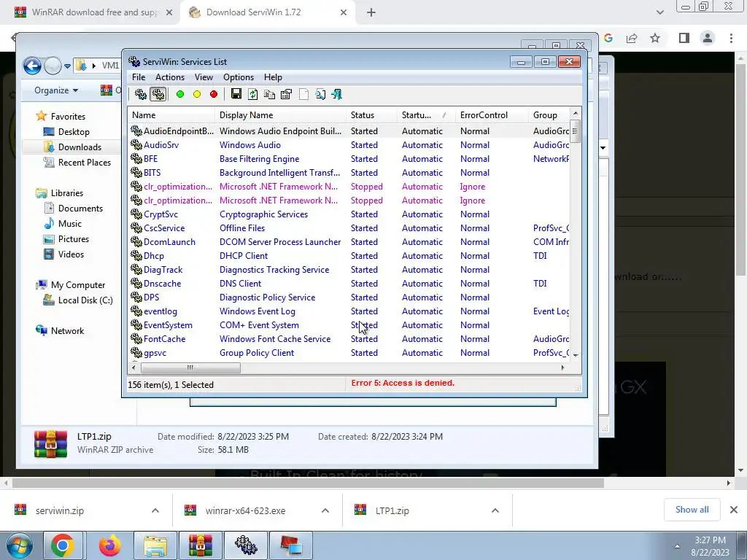Open the browser tab search chevron

pos(659,12)
